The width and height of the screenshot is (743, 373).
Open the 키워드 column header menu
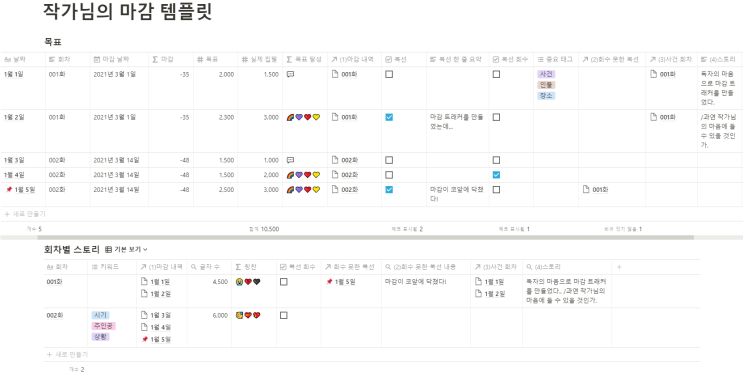(112, 267)
